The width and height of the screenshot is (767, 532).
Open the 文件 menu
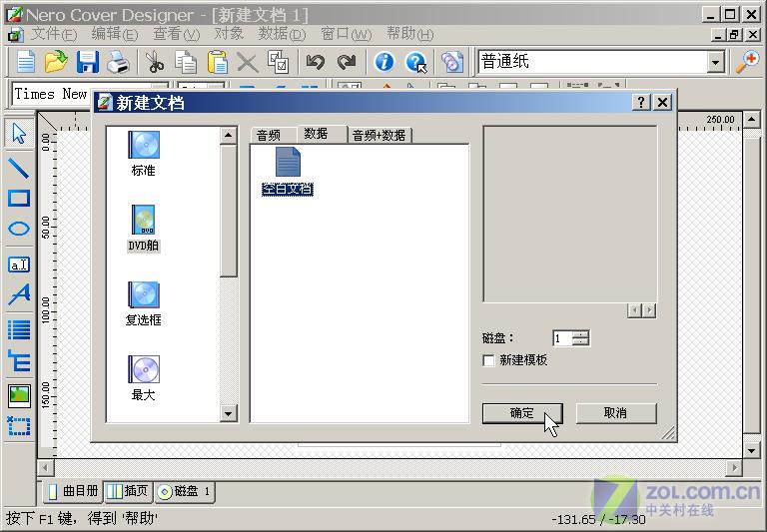click(x=54, y=34)
